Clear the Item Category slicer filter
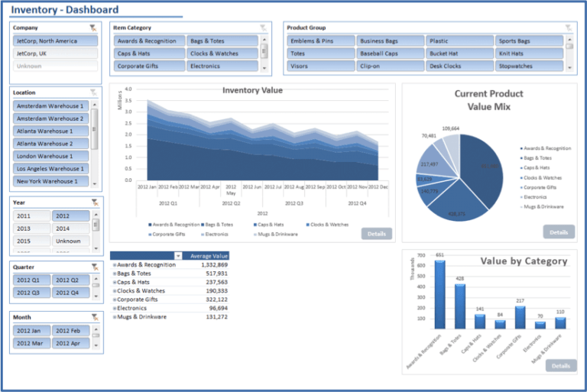The width and height of the screenshot is (587, 392). click(263, 28)
